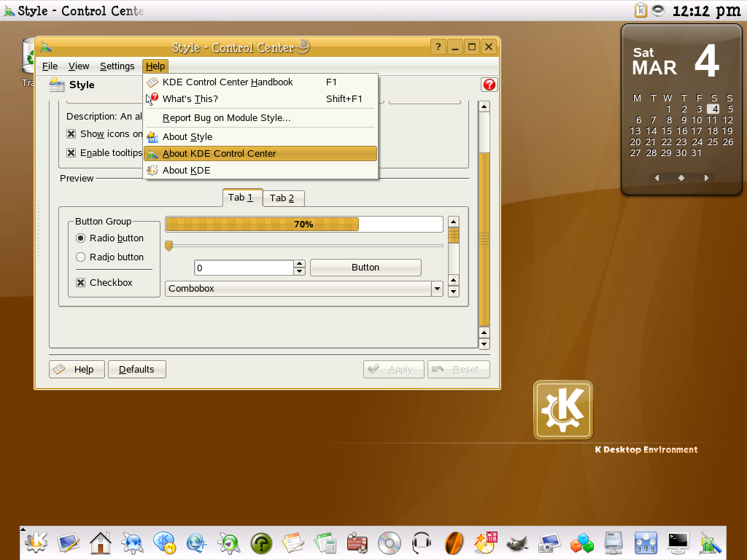This screenshot has width=747, height=560.
Task: Close the open Help menu
Action: [x=155, y=66]
